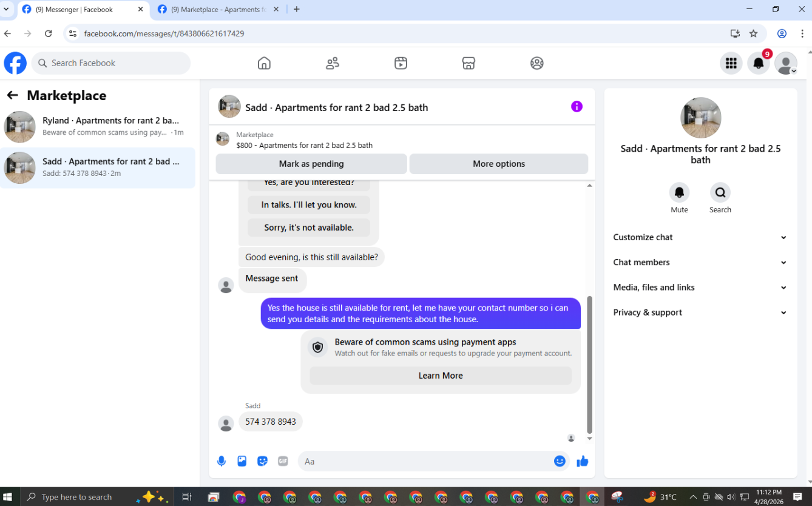812x506 pixels.
Task: Open the Video/Reels icon in top navigation
Action: click(x=401, y=63)
